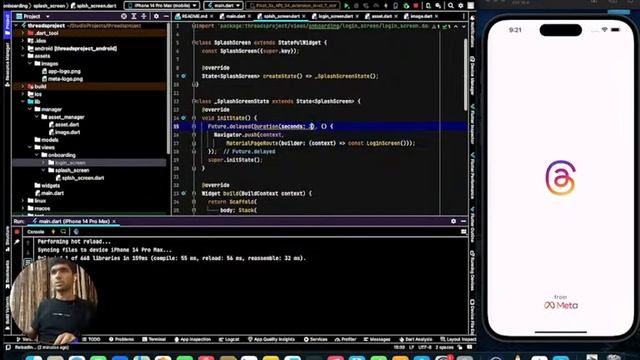640x360 pixels.
Task: Click the red Stop button in top toolbar
Action: point(416,6)
